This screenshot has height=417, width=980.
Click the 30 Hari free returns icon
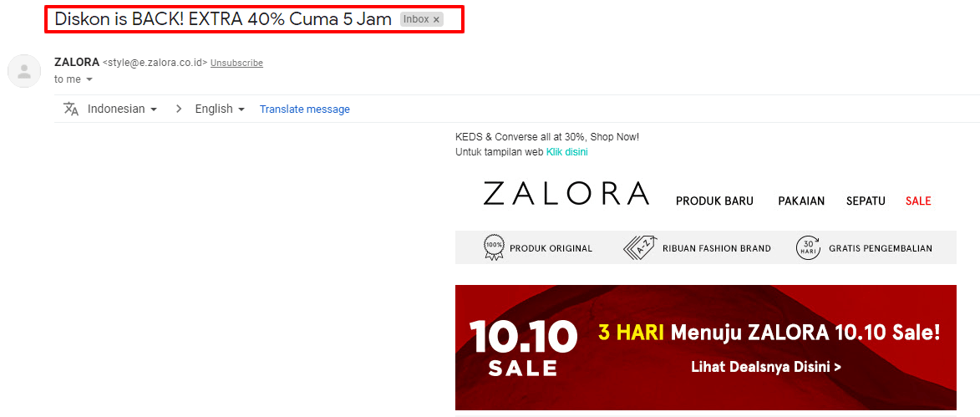pyautogui.click(x=808, y=247)
